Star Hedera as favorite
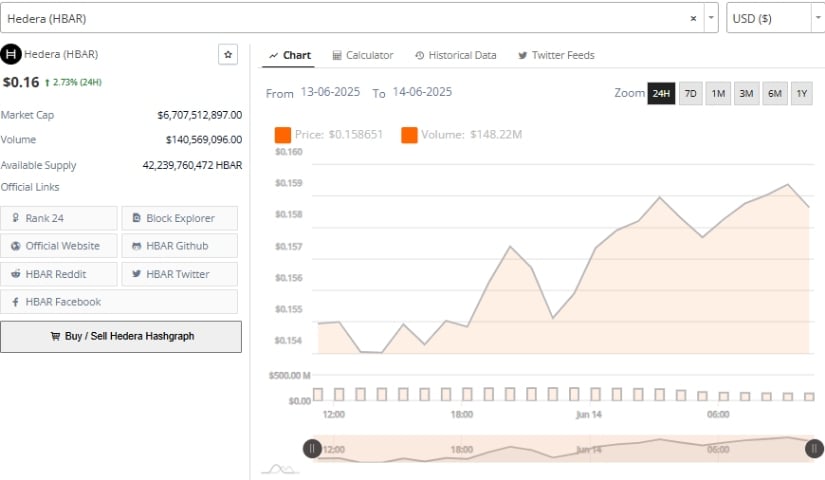The height and width of the screenshot is (480, 825). (228, 54)
